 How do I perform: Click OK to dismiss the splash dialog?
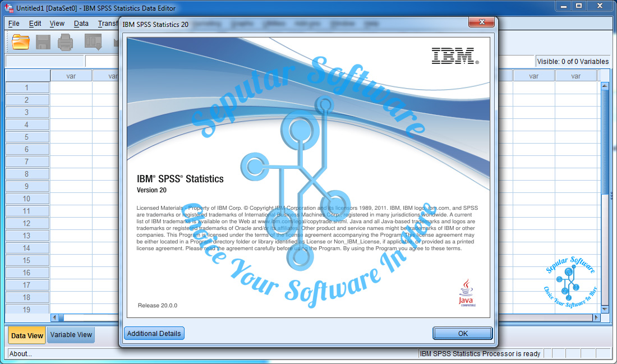pyautogui.click(x=462, y=333)
